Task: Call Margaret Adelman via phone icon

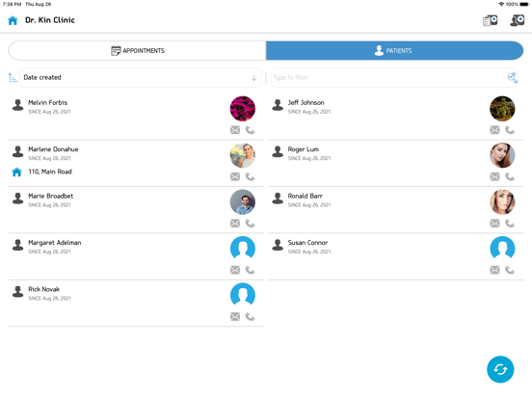Action: [250, 270]
